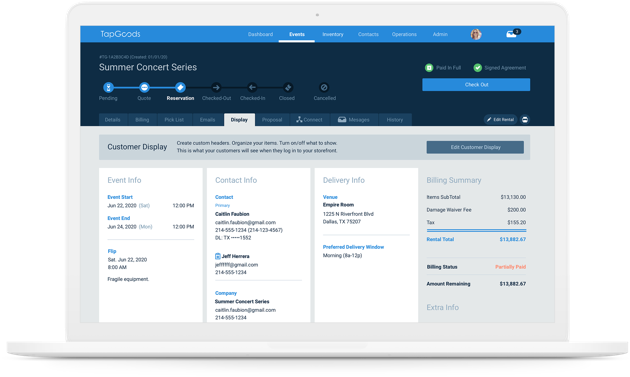Click the Checked-In status step icon
630x377 pixels.
[x=252, y=87]
